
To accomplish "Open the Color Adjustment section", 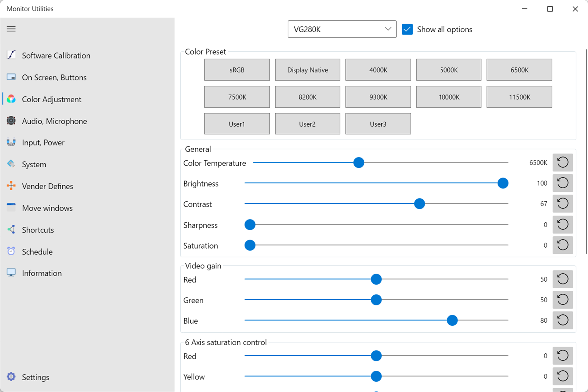I will tap(51, 99).
